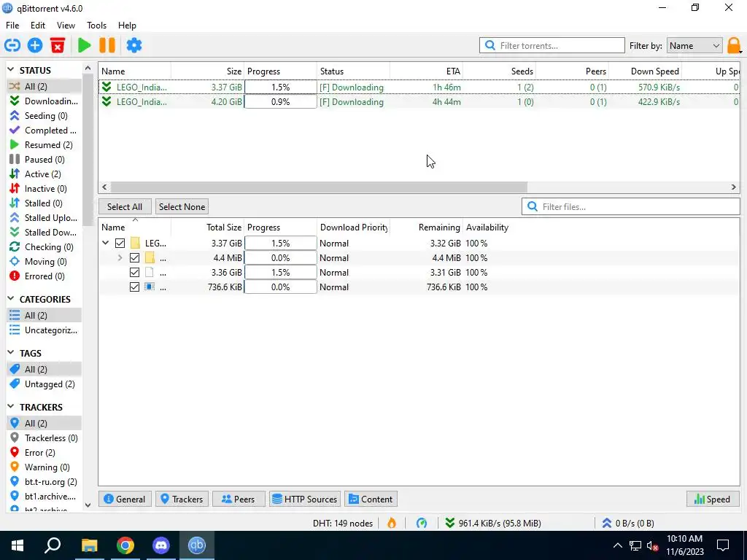Screen dimensions: 747x560
Task: Toggle checkbox for the 3.36 GiB file
Action: click(x=134, y=273)
